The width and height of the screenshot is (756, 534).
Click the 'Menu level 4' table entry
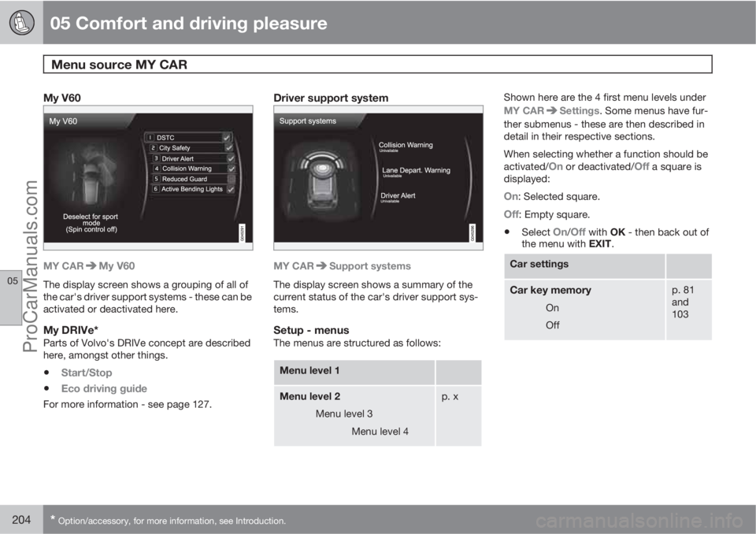[x=380, y=432]
